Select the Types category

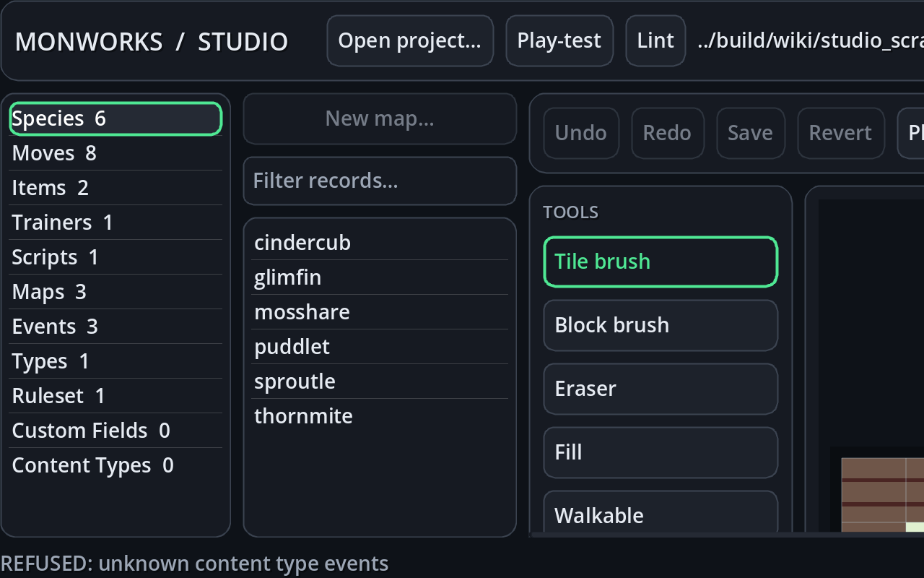(115, 361)
